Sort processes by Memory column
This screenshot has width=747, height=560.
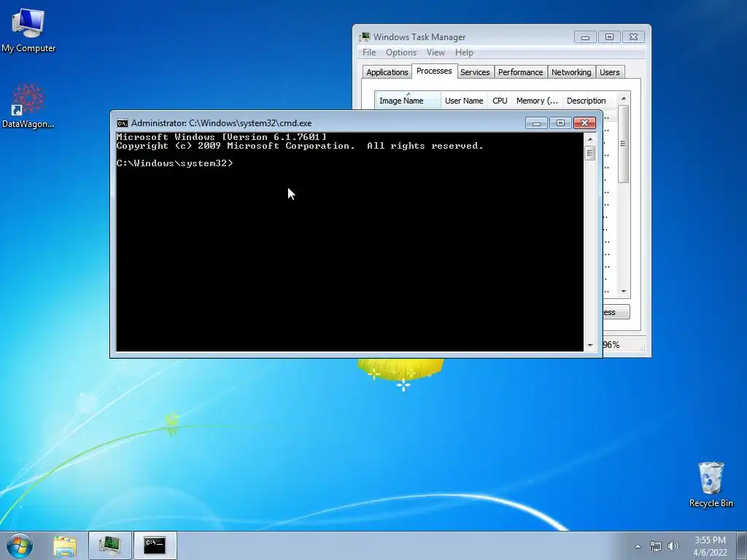[x=537, y=101]
